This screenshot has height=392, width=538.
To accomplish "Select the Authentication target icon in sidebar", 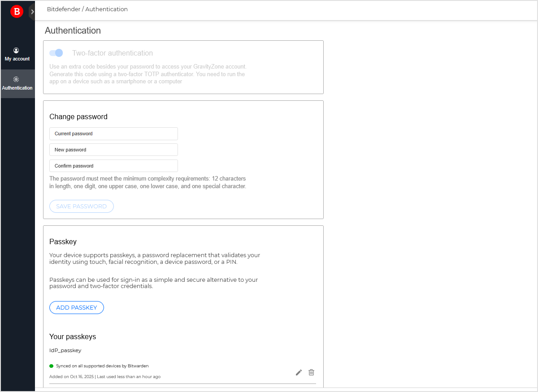I will [x=17, y=79].
